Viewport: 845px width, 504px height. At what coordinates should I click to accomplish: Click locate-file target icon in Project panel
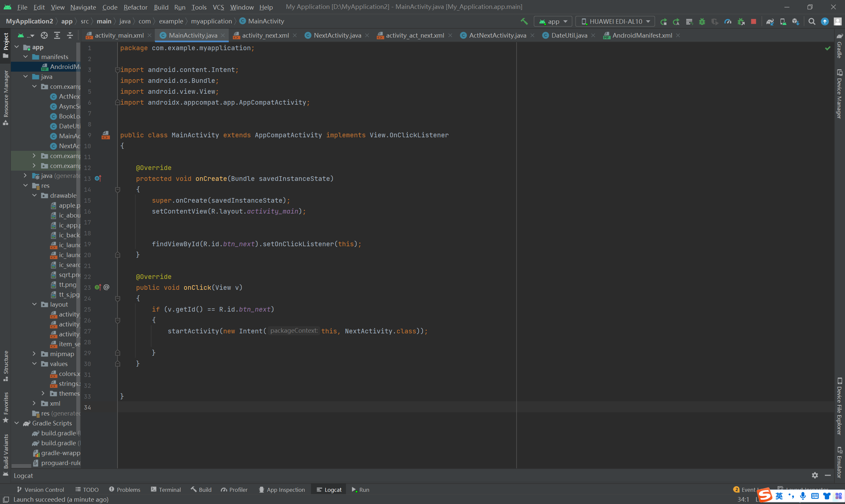point(44,35)
